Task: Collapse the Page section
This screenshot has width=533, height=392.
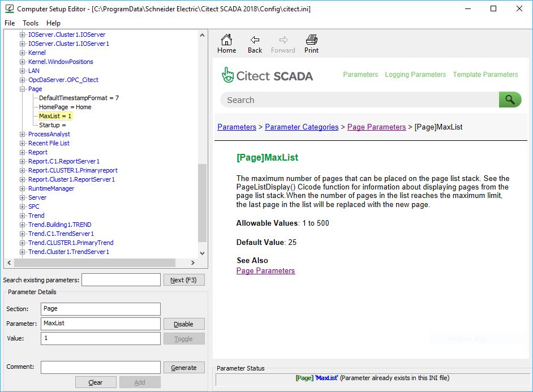Action: click(23, 89)
